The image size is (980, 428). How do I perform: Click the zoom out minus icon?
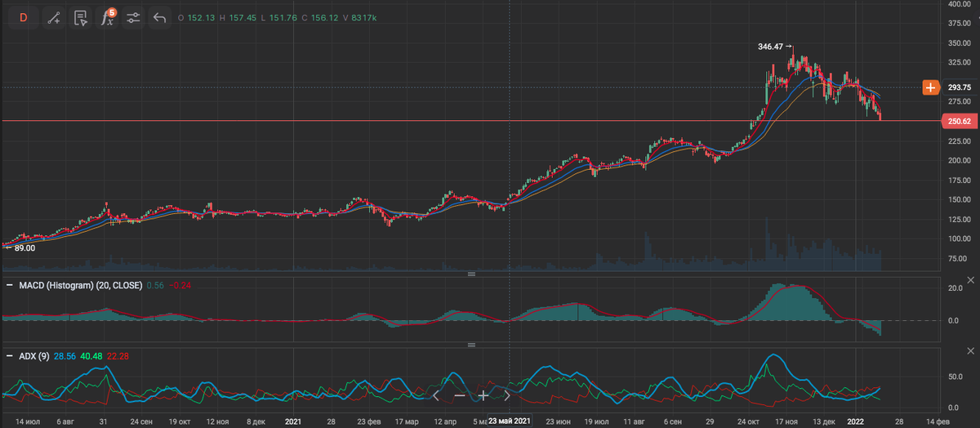tap(460, 395)
